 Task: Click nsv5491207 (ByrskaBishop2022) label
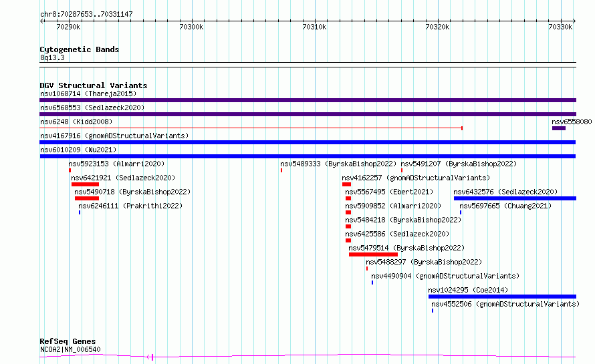click(x=459, y=164)
